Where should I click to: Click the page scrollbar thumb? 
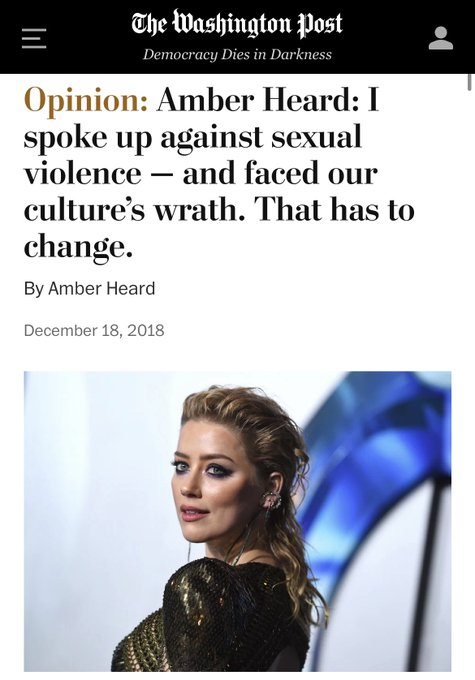pos(469,82)
